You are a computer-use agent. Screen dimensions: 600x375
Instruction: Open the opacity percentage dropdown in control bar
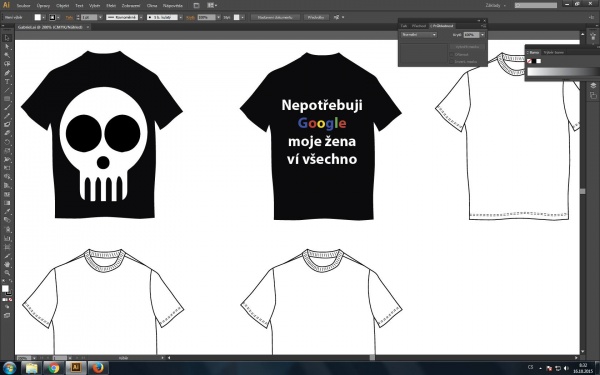218,17
